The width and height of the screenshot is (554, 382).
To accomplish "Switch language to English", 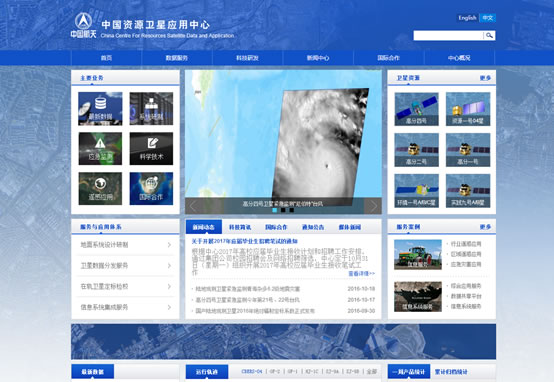I will pyautogui.click(x=467, y=18).
